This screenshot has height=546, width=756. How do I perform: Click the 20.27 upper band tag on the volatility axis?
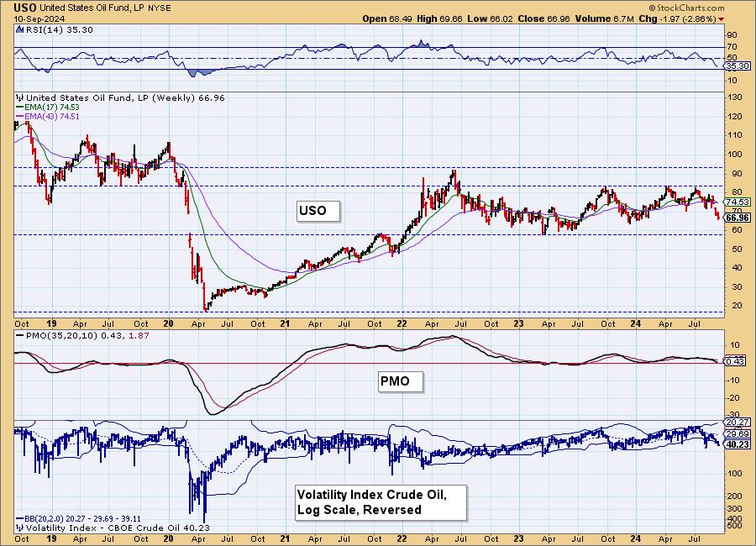click(x=738, y=423)
